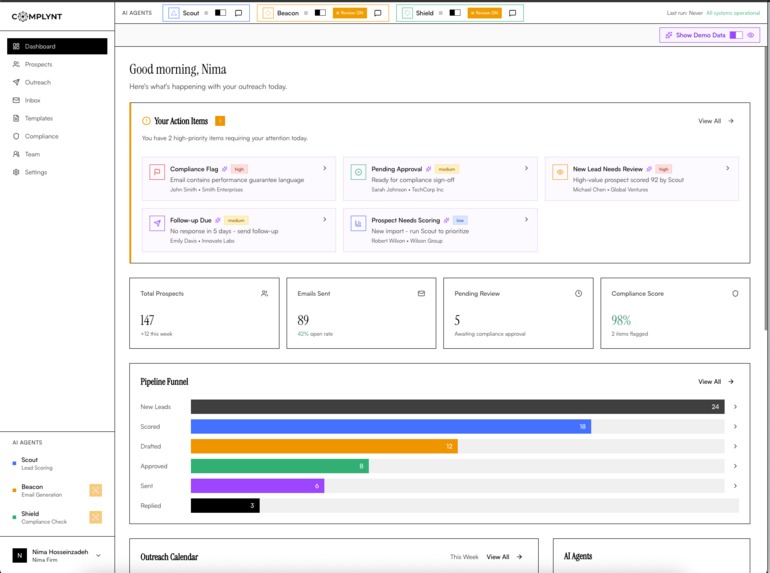The image size is (770, 573).
Task: Click the Pending Review clock icon
Action: [x=578, y=294]
